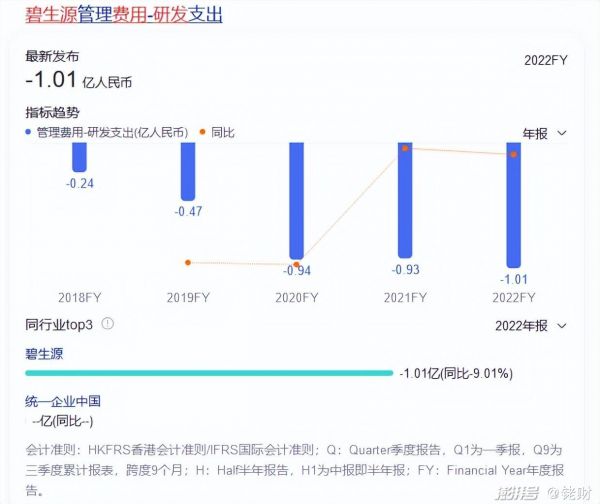
Task: Select the 2021FY bar labeled -0.93
Action: (405, 200)
